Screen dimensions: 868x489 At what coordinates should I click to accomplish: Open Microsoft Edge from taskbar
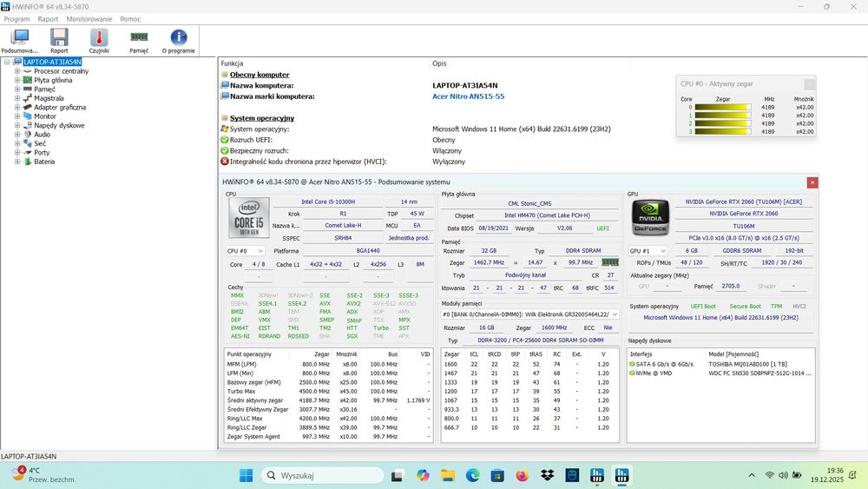[473, 475]
